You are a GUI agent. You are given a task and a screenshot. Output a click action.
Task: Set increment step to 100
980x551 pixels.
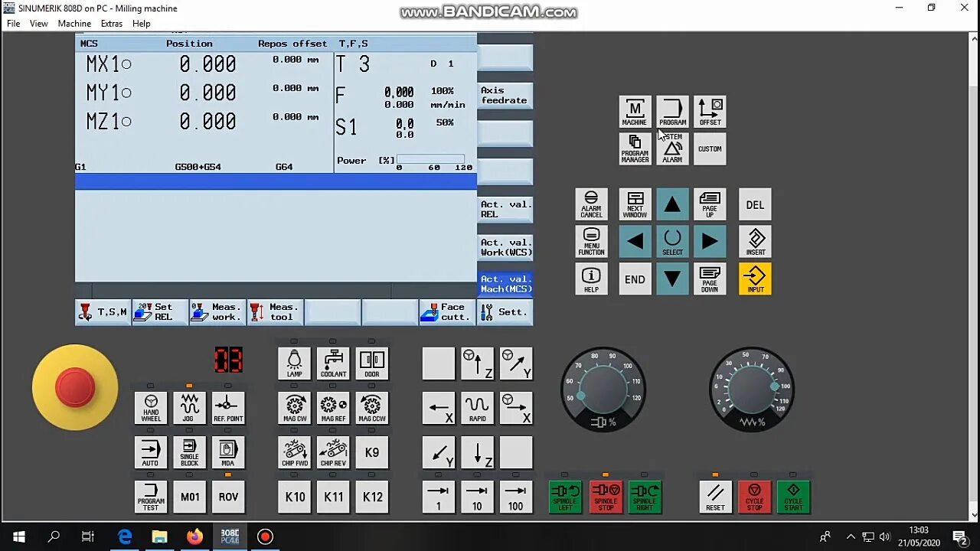516,497
